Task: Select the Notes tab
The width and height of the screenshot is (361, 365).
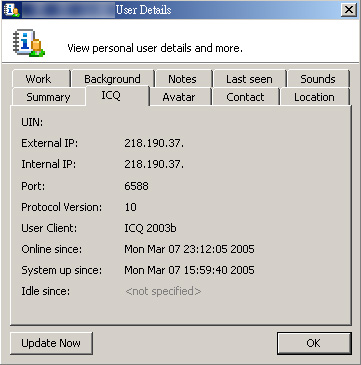Action: pyautogui.click(x=183, y=79)
